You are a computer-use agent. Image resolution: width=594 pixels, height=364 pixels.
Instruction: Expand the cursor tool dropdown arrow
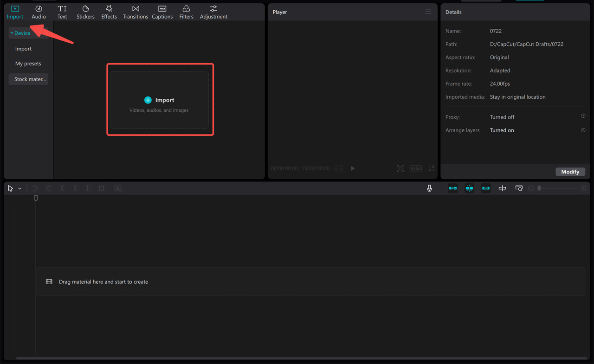tap(19, 188)
